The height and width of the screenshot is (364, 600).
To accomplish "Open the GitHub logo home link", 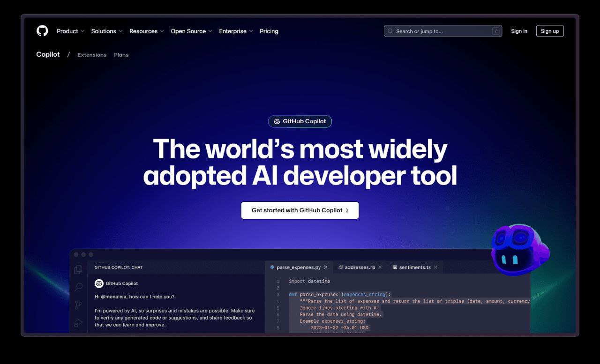I will point(42,31).
